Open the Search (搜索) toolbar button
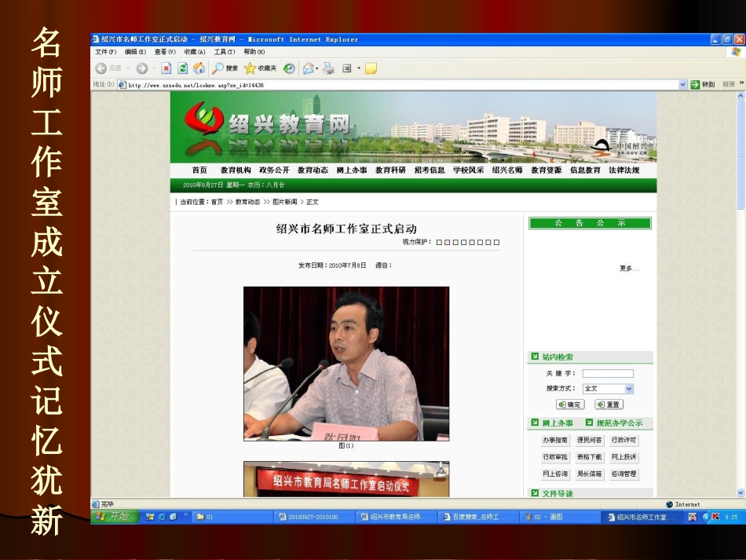746x560 pixels. pyautogui.click(x=225, y=68)
